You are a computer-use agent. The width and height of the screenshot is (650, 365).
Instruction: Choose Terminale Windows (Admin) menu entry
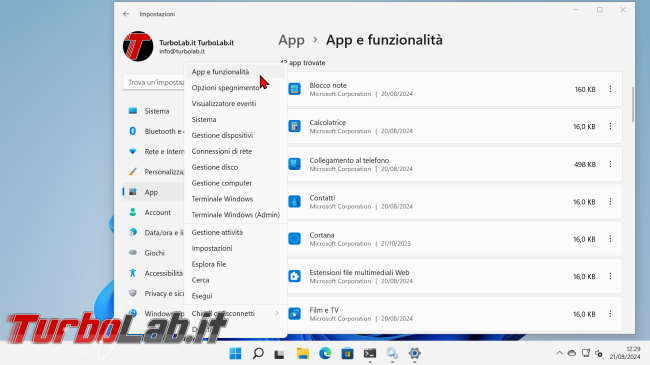[235, 215]
